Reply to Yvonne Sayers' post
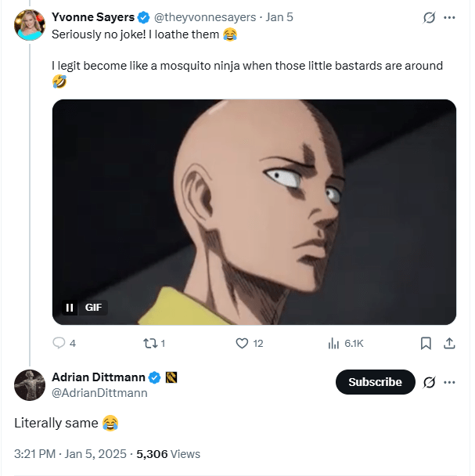Screen dimensions: 475x476 [59, 343]
